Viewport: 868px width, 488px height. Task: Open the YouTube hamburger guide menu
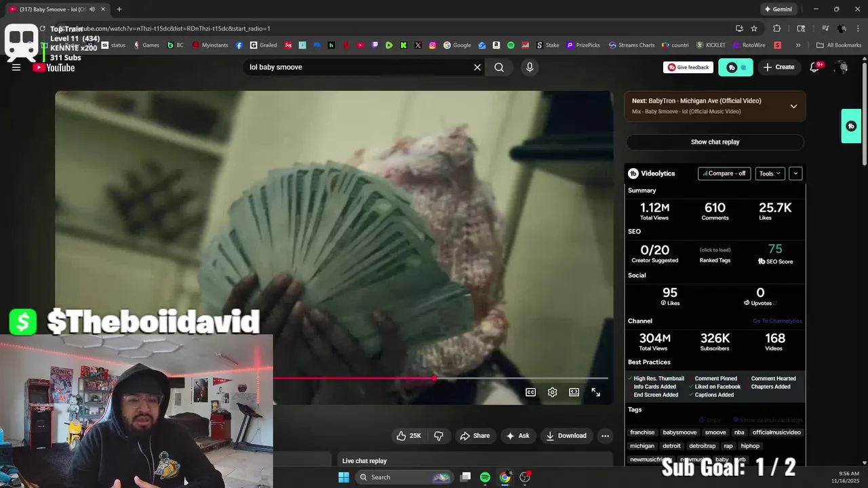click(16, 67)
